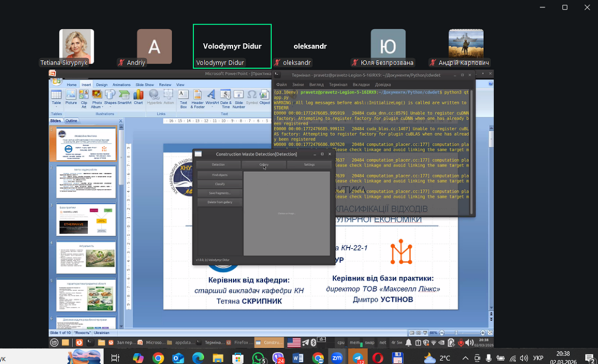Viewport: 598px width, 364px height.
Task: Click the Header & Footer icon
Action: click(x=197, y=97)
